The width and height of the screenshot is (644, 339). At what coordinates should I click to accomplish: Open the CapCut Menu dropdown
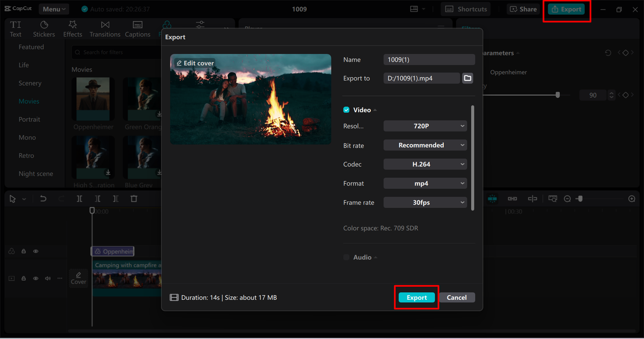click(x=54, y=9)
